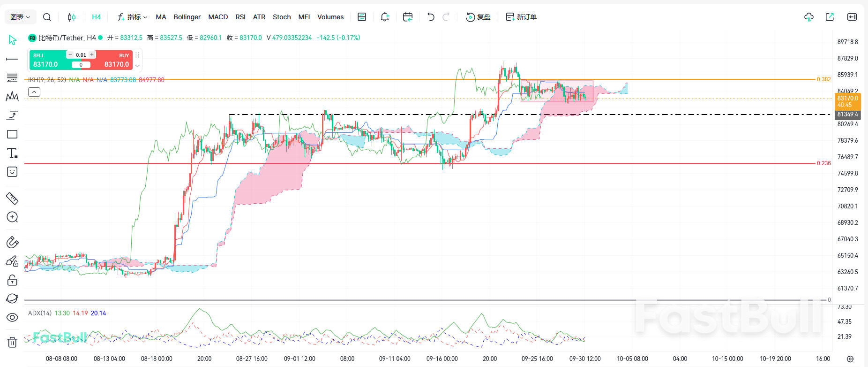Open the symbol search magnifier

(47, 17)
